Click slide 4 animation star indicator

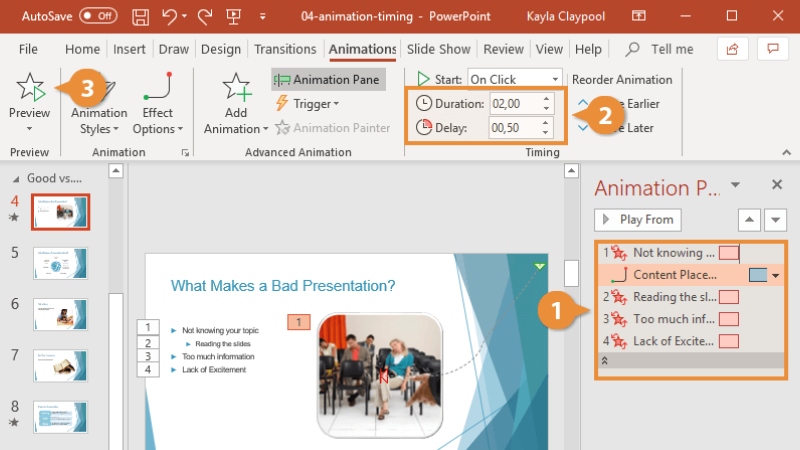coord(14,217)
